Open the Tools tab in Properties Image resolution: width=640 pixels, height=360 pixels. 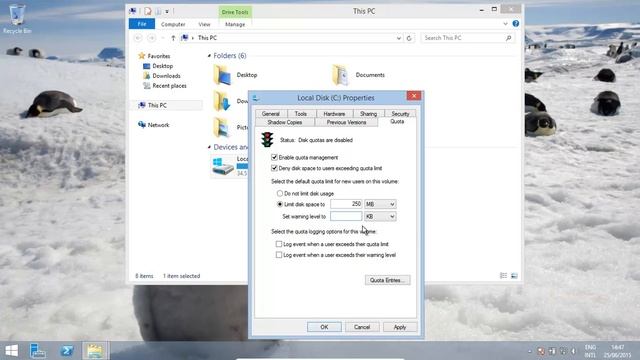pos(301,114)
